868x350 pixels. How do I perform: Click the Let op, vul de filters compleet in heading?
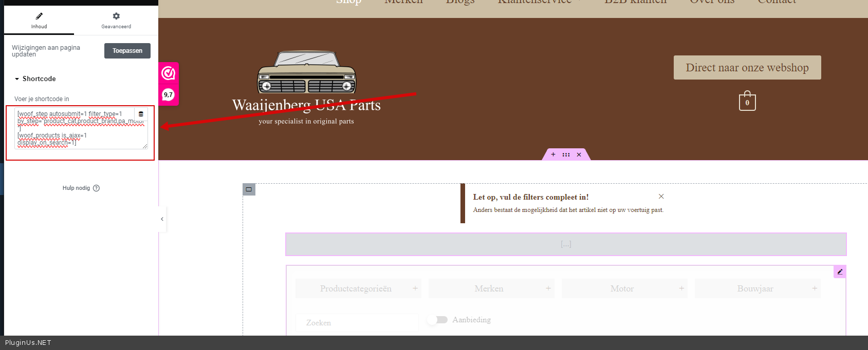tap(531, 197)
